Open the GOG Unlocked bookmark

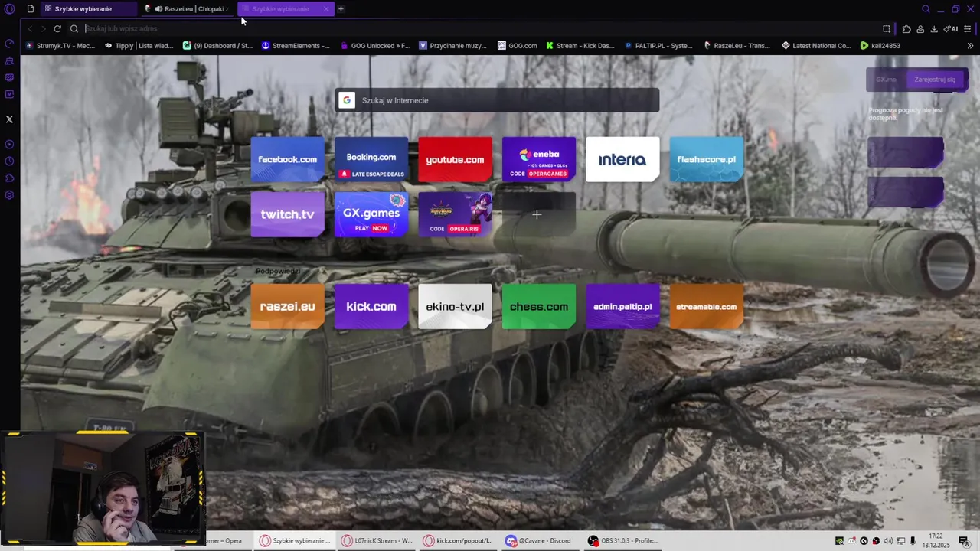tap(375, 46)
